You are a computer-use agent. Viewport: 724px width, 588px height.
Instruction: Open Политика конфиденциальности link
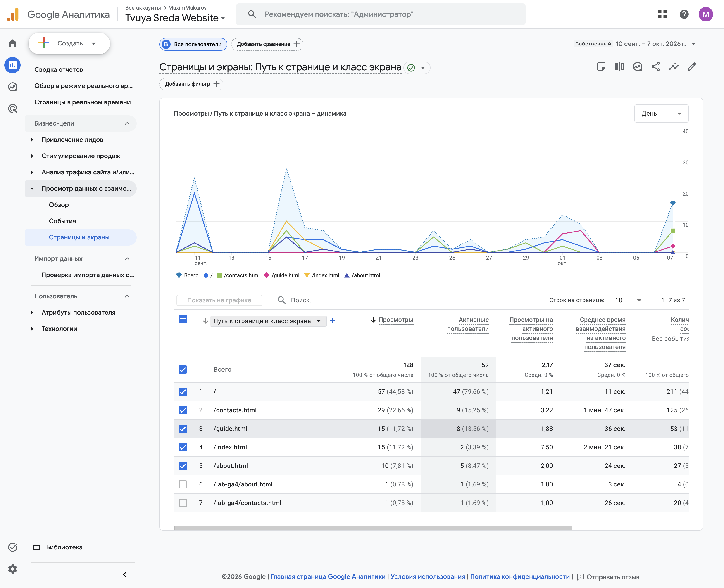520,576
